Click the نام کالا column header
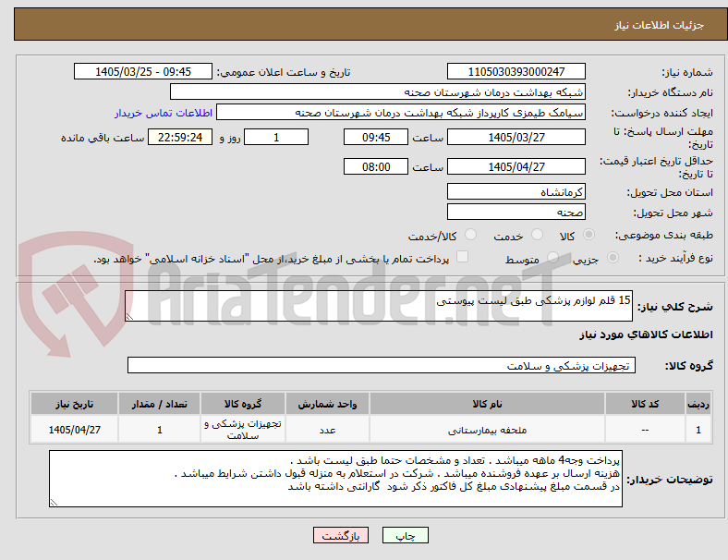Screen dimensions: 728x560 [x=487, y=404]
